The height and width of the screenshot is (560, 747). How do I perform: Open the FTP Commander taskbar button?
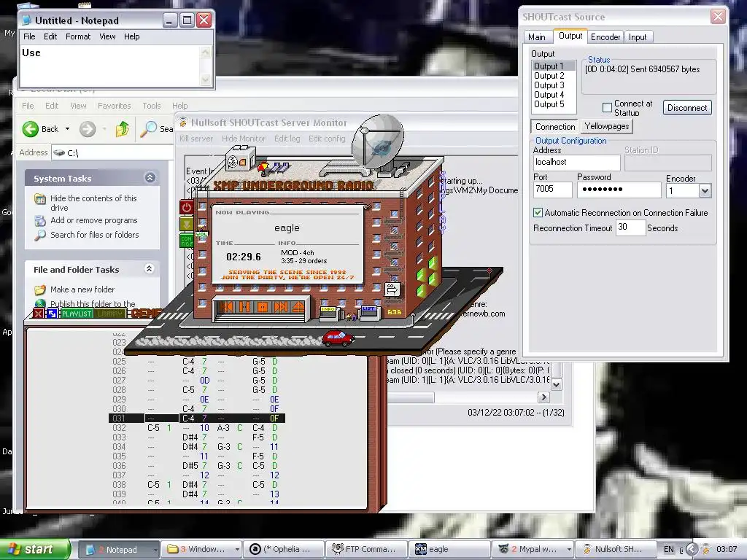tap(366, 549)
